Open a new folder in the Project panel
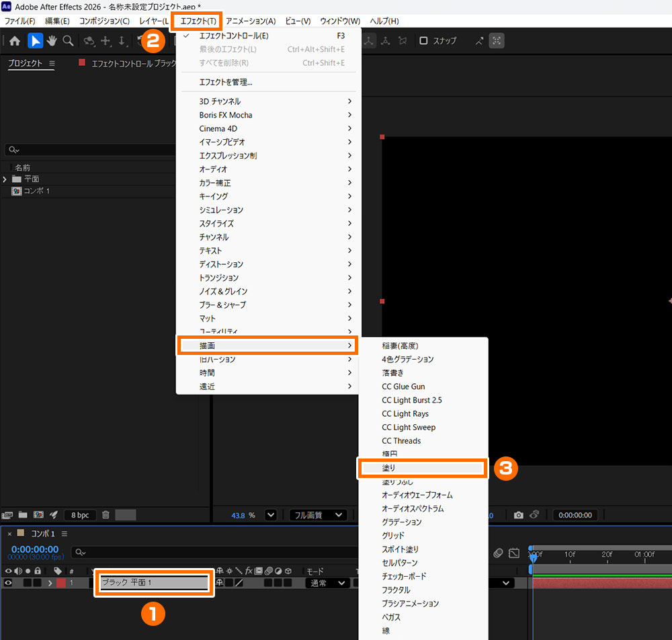 [23, 515]
